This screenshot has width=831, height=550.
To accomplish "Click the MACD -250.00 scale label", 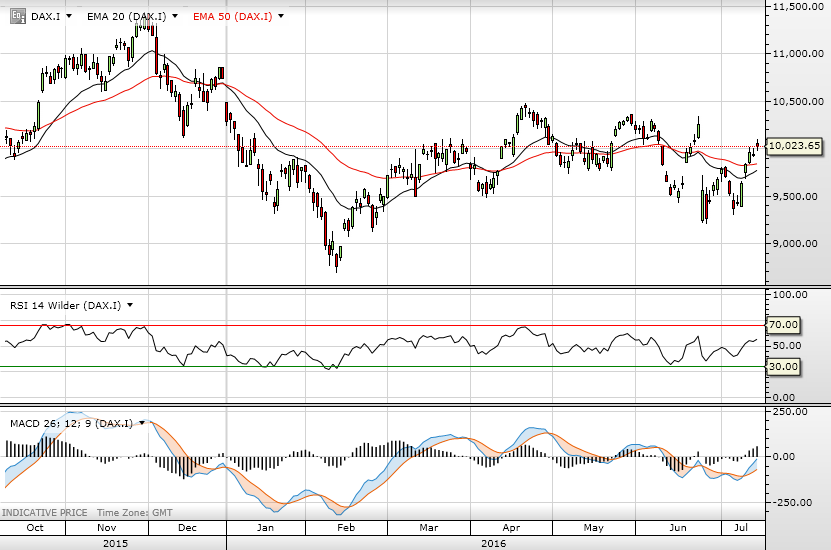I will click(x=790, y=502).
